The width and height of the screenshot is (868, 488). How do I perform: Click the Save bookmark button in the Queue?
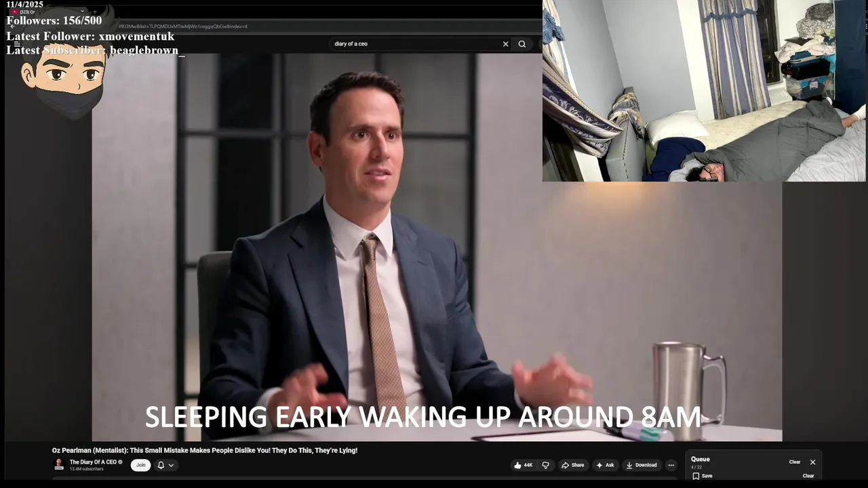click(703, 476)
